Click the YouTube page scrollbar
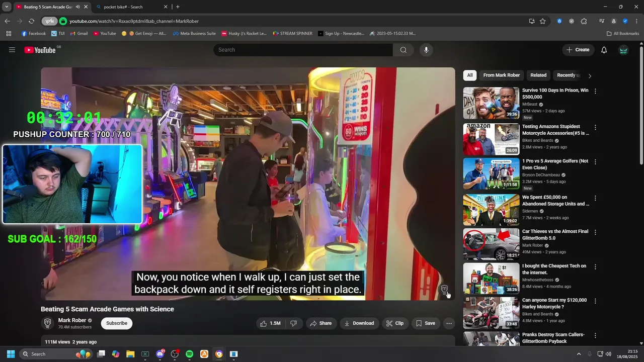The width and height of the screenshot is (644, 362). [x=641, y=106]
